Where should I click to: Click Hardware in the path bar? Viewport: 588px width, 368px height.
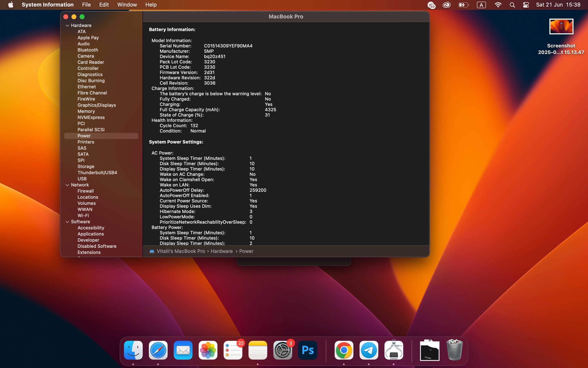pos(222,251)
